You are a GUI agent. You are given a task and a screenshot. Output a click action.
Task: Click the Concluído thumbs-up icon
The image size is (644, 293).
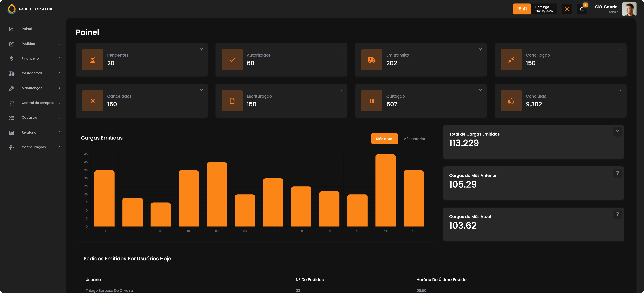pos(511,101)
